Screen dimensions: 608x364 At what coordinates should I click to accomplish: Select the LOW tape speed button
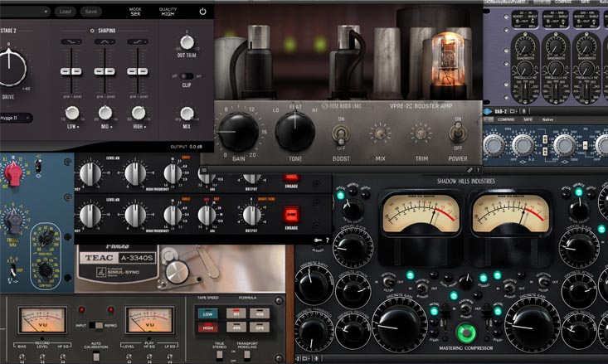(208, 313)
